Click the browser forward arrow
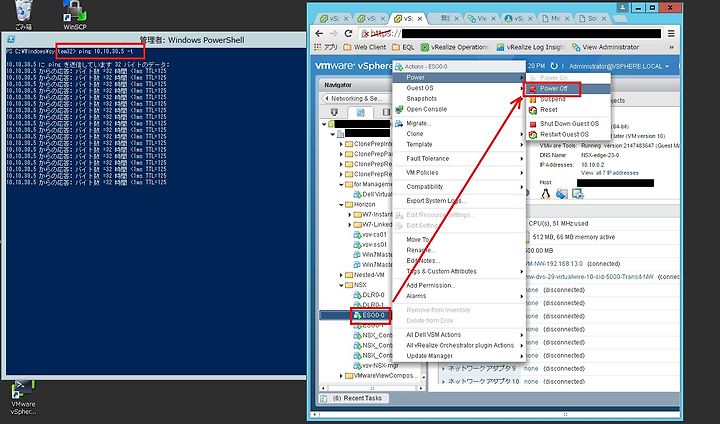The image size is (720, 424). coord(334,34)
